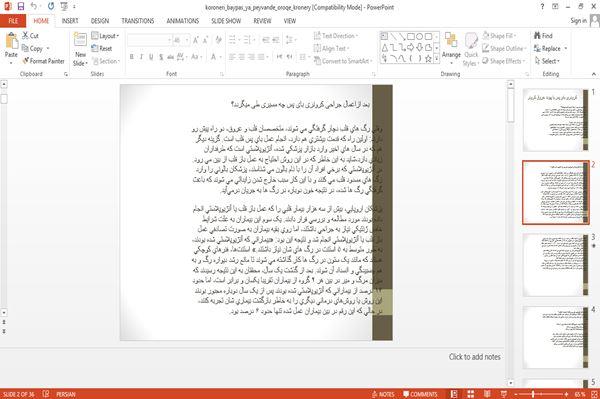Open the FILE tab
This screenshot has width=600, height=399.
click(x=13, y=21)
